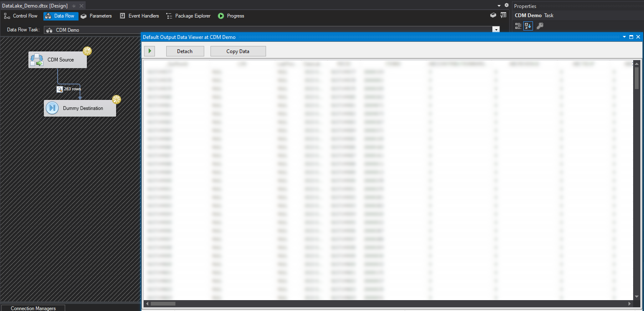Click the Variables grid icon
644x311 pixels.
tap(503, 15)
